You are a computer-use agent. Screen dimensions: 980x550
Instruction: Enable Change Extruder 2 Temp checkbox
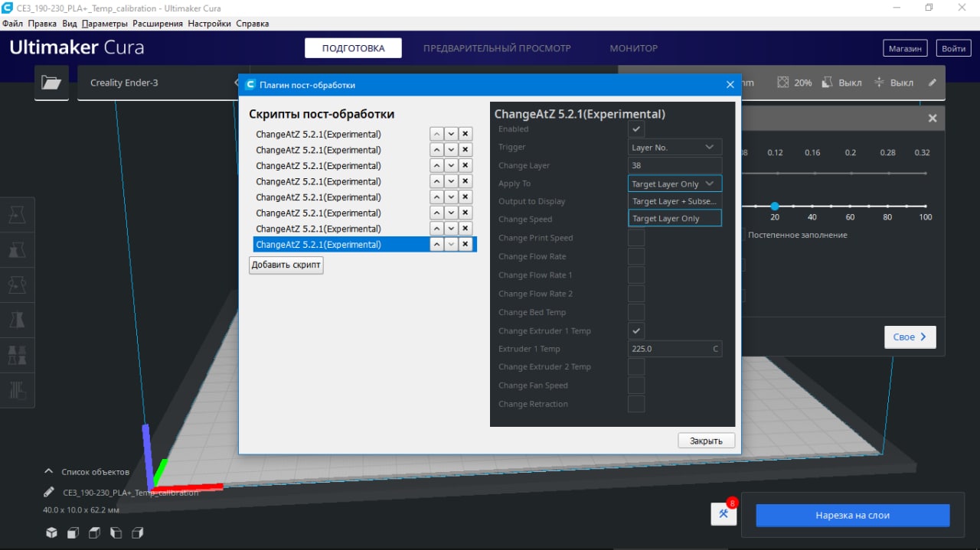point(636,367)
